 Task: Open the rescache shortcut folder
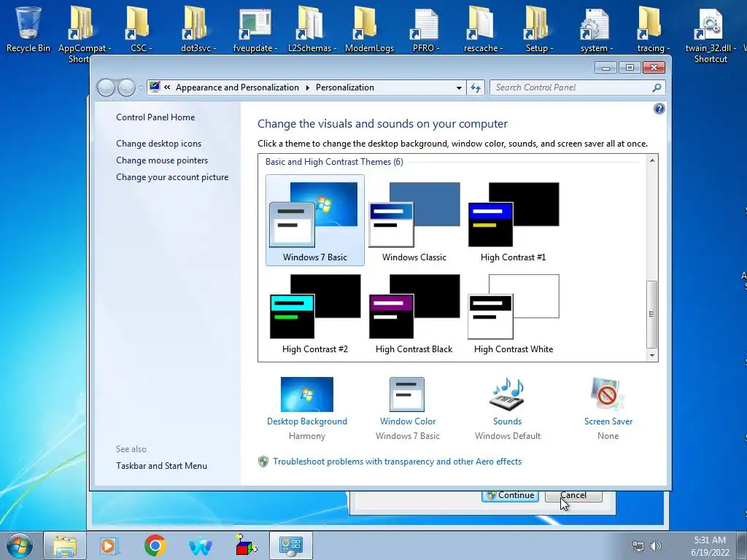[x=481, y=23]
